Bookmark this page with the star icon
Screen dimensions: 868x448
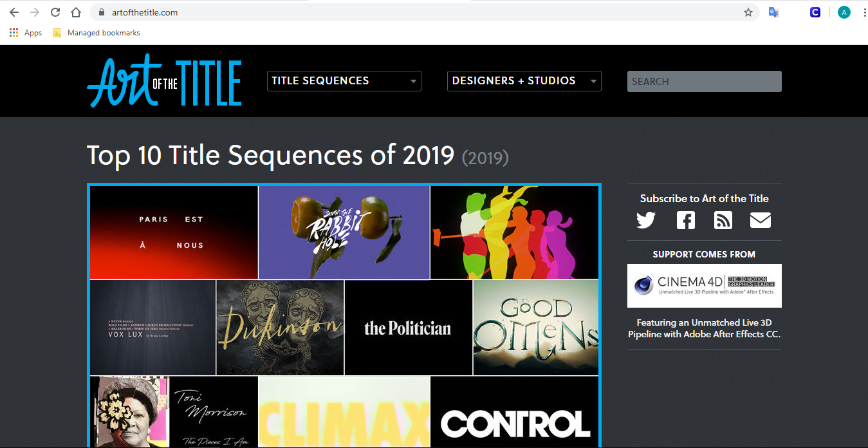point(748,12)
